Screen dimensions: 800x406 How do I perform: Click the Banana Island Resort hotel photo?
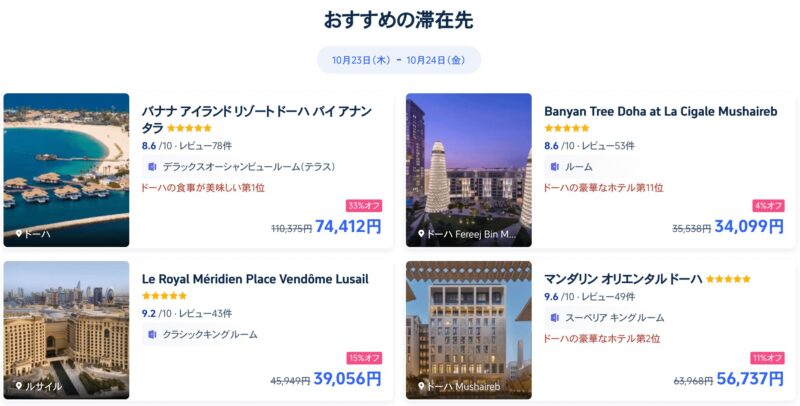click(66, 170)
